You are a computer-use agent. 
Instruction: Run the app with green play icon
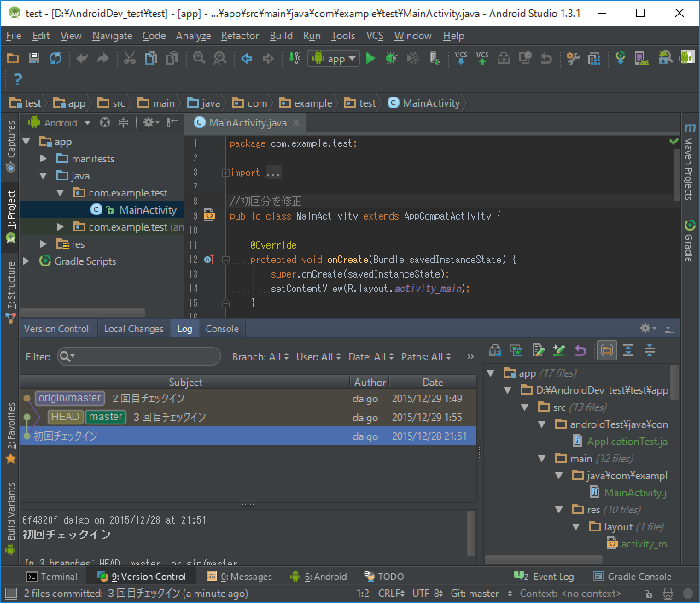[370, 58]
